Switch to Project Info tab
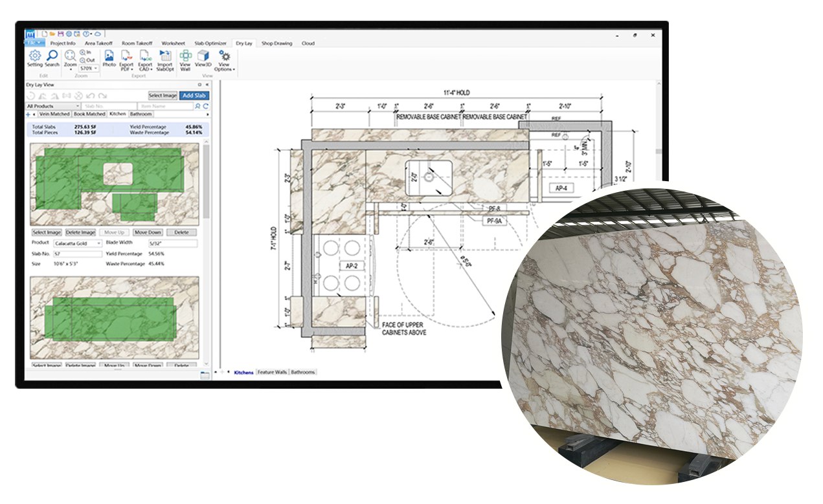This screenshot has height=504, width=823. coord(63,43)
